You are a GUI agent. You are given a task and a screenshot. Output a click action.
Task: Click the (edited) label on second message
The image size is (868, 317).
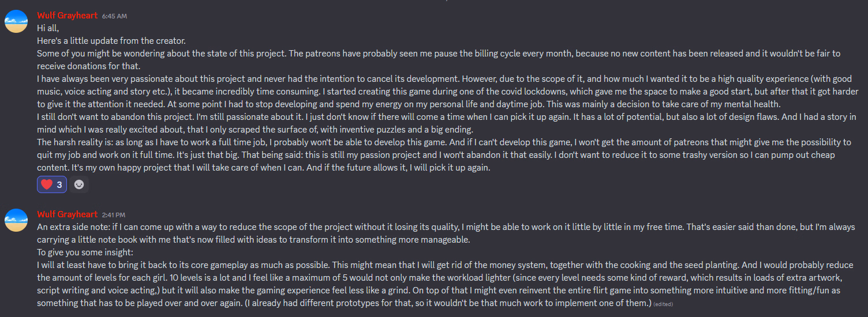tap(663, 304)
